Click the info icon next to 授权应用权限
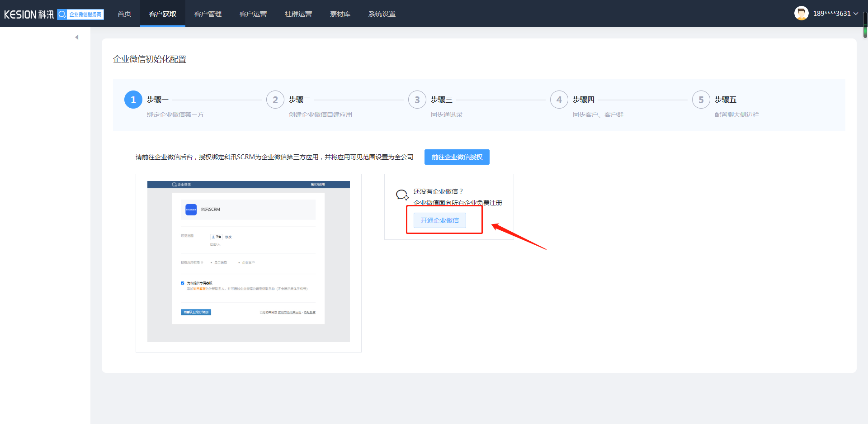 202,262
